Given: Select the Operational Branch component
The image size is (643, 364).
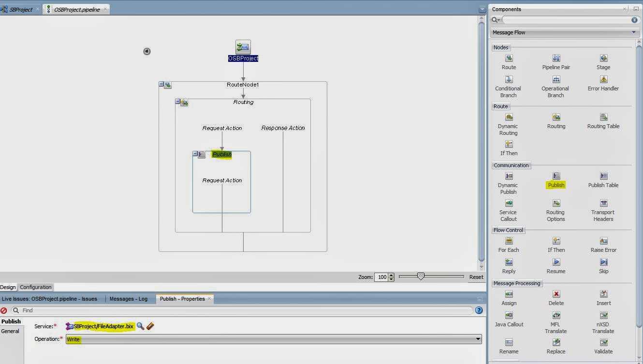Looking at the screenshot, I should point(555,87).
